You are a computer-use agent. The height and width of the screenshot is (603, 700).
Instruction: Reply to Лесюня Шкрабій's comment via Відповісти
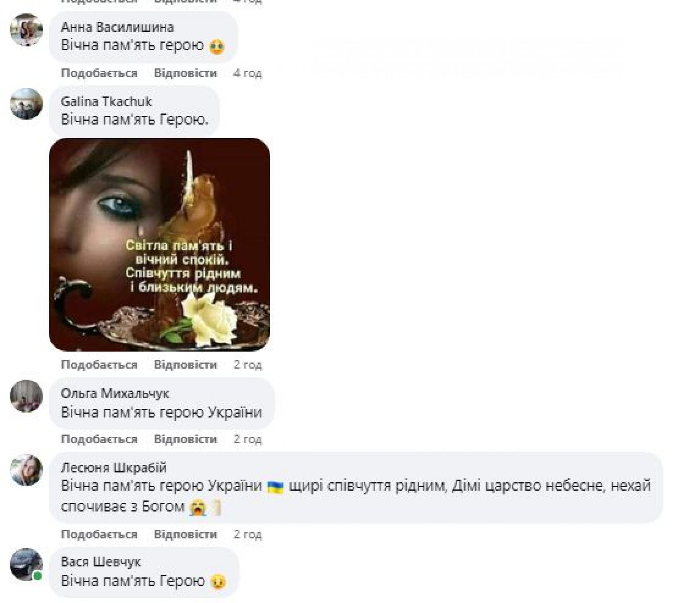(x=186, y=535)
